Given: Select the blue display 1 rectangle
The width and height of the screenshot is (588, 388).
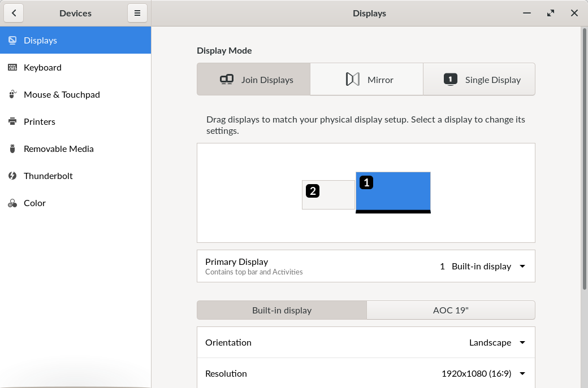Looking at the screenshot, I should coord(393,193).
